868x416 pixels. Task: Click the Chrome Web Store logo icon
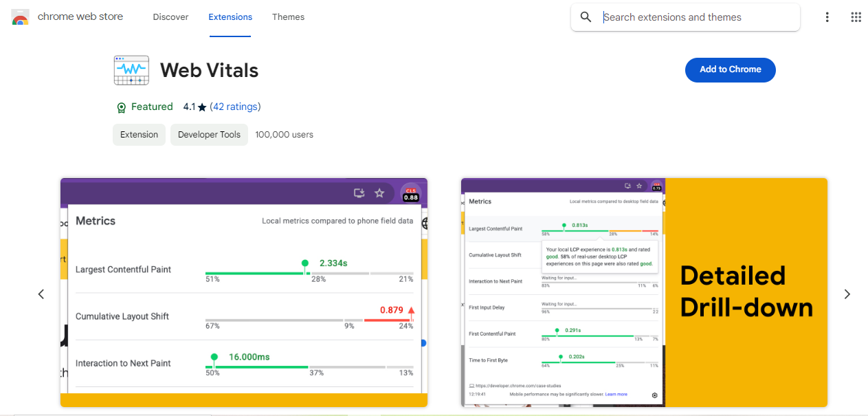pos(21,17)
